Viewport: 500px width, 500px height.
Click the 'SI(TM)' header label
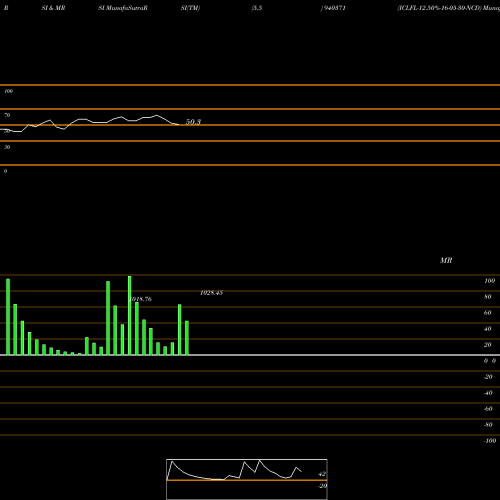tap(190, 8)
